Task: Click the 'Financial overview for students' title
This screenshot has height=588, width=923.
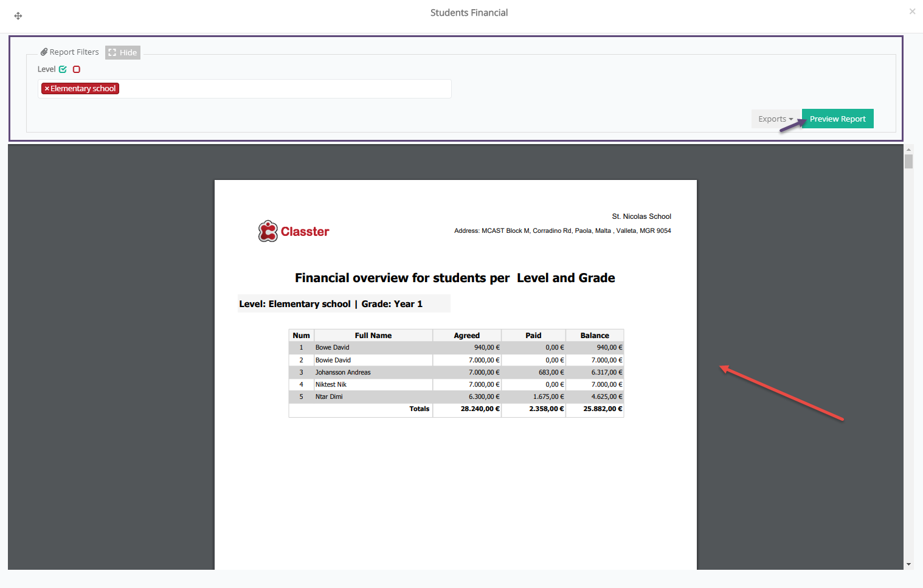Action: pos(455,278)
